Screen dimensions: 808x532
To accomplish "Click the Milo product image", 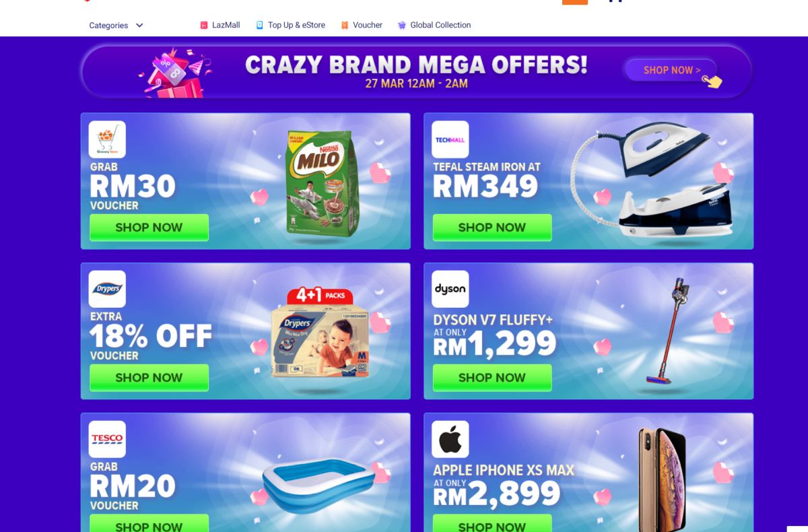I will (323, 183).
